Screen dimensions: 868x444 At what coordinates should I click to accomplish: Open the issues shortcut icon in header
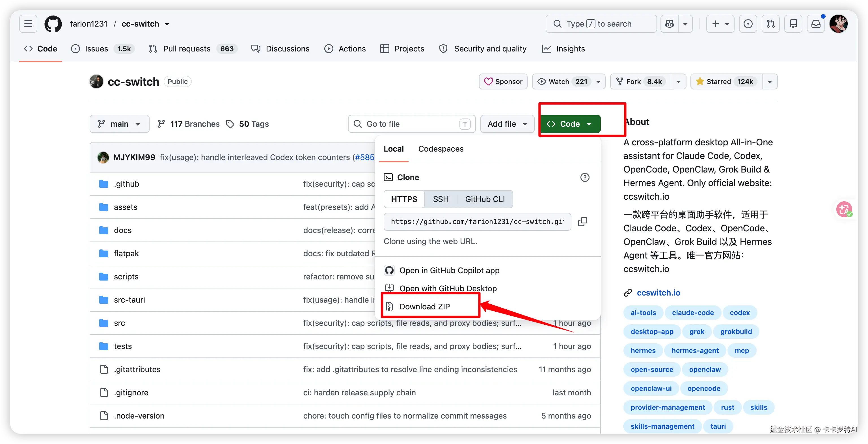pyautogui.click(x=748, y=24)
